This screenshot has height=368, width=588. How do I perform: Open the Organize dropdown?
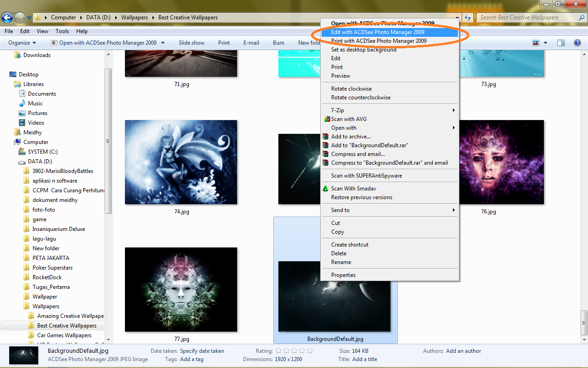[22, 43]
